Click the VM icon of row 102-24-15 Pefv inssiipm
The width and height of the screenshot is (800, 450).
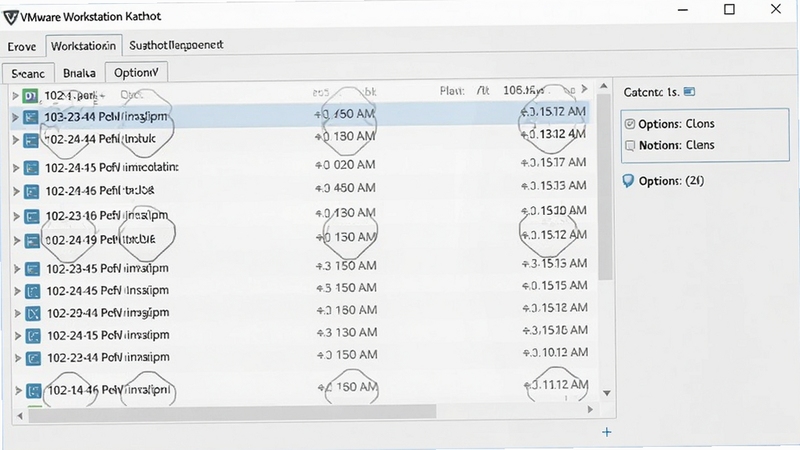[33, 336]
